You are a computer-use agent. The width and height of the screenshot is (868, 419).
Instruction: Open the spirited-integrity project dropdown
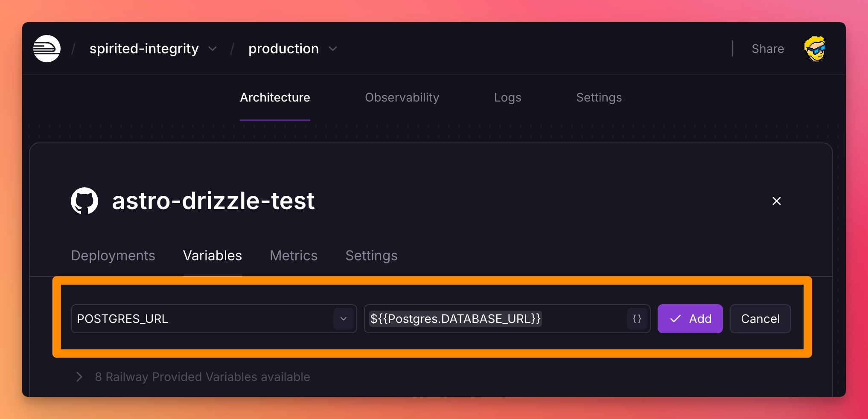[213, 49]
